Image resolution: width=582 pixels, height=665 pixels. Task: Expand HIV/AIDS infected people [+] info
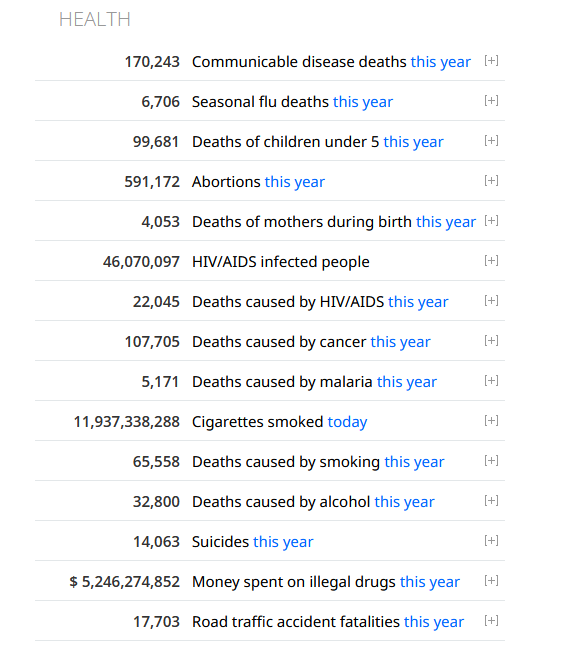pyautogui.click(x=491, y=260)
